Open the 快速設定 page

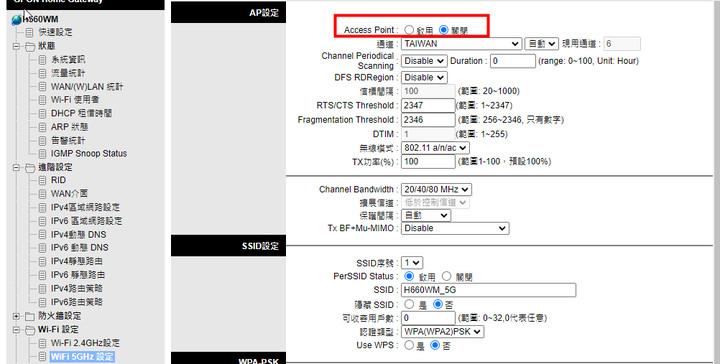coord(55,33)
